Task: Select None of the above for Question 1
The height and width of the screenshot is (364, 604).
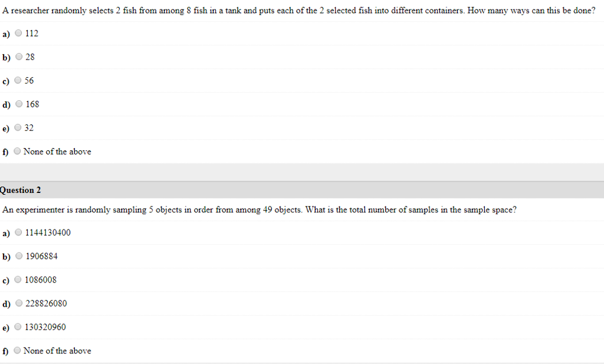Action: coord(17,151)
